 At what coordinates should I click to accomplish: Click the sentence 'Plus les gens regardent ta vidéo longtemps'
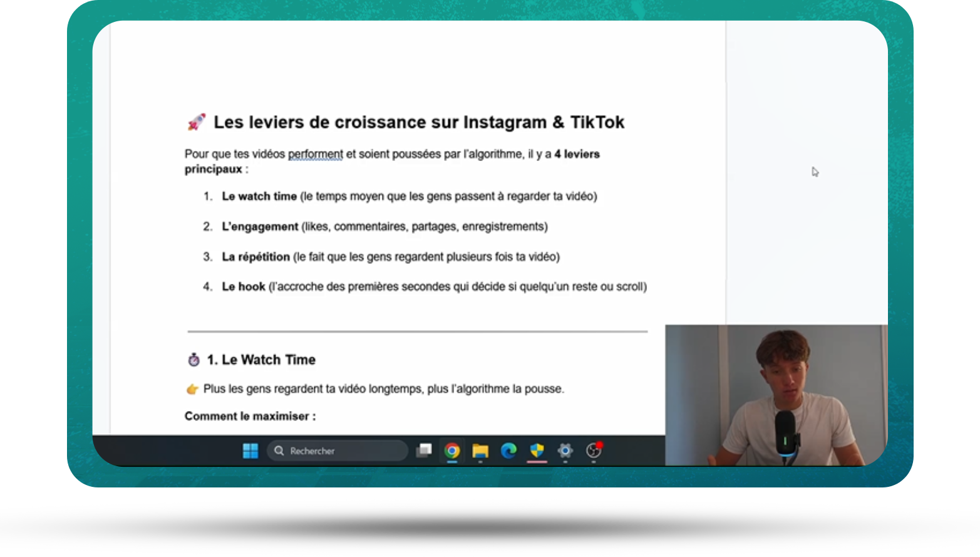tap(312, 389)
